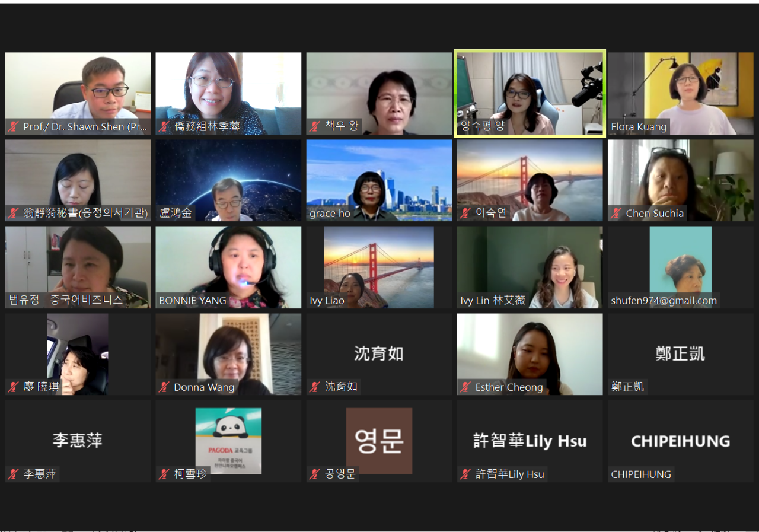Click muted mic icon beside Prof./ Dr. Shawn Shen
The image size is (759, 532).
coord(13,127)
